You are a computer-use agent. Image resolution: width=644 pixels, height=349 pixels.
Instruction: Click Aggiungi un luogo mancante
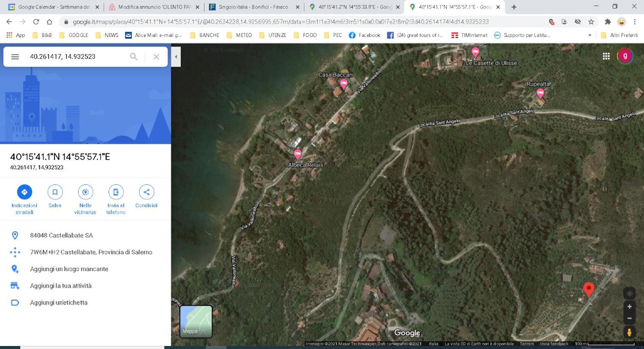coord(69,269)
